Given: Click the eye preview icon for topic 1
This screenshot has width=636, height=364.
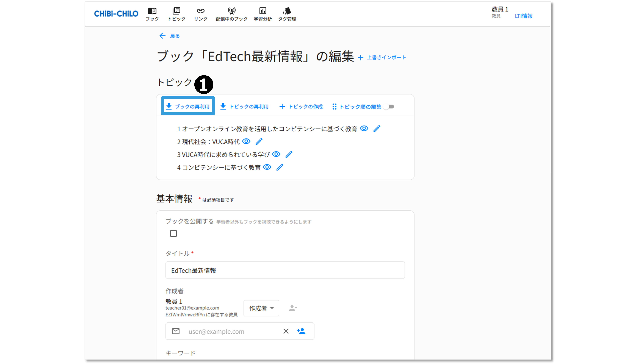Looking at the screenshot, I should click(364, 129).
